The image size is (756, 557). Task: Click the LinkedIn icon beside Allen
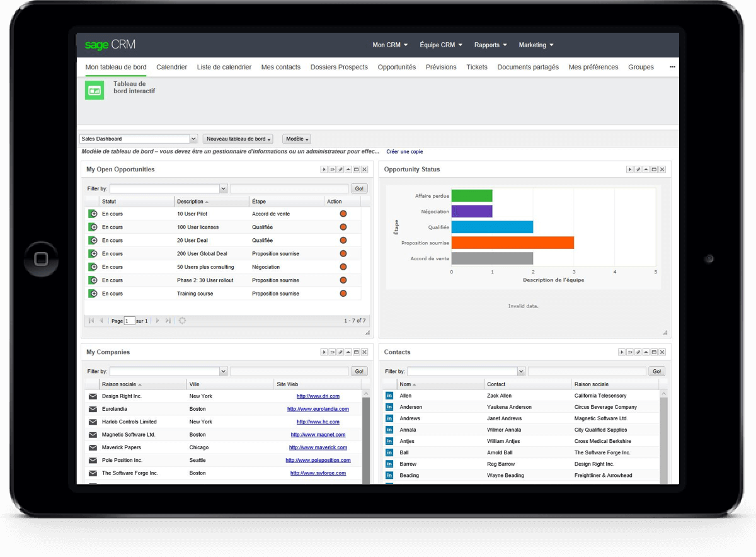coord(389,396)
